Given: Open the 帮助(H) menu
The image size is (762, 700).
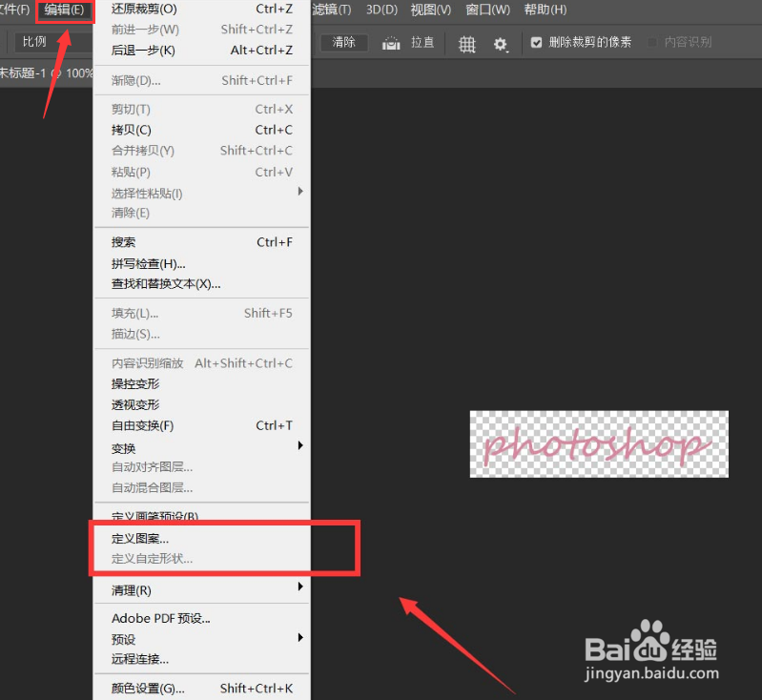Looking at the screenshot, I should [x=546, y=10].
